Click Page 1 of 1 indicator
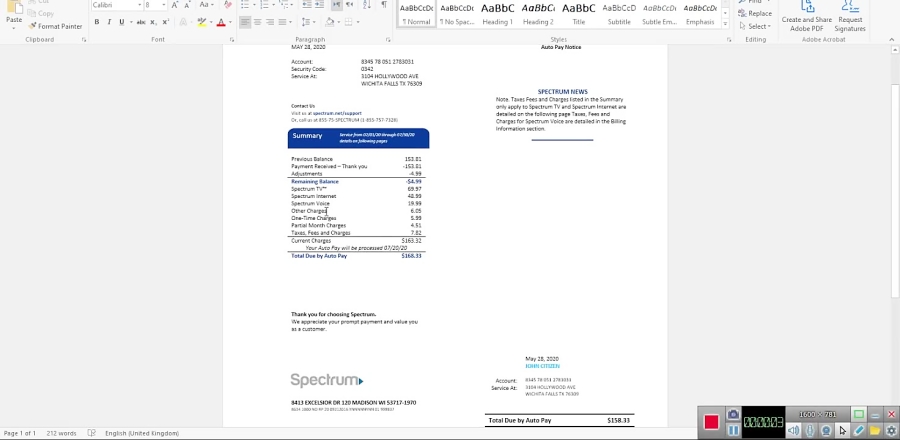The width and height of the screenshot is (900, 440). (x=20, y=433)
